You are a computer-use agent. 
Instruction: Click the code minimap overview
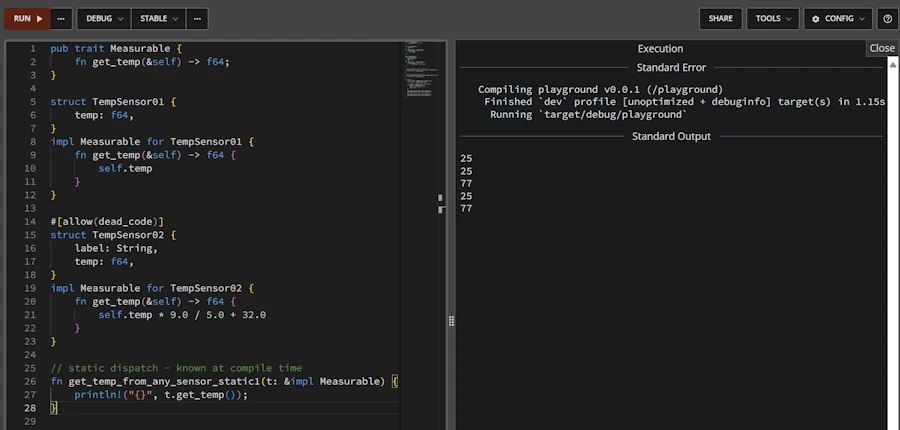coord(422,69)
